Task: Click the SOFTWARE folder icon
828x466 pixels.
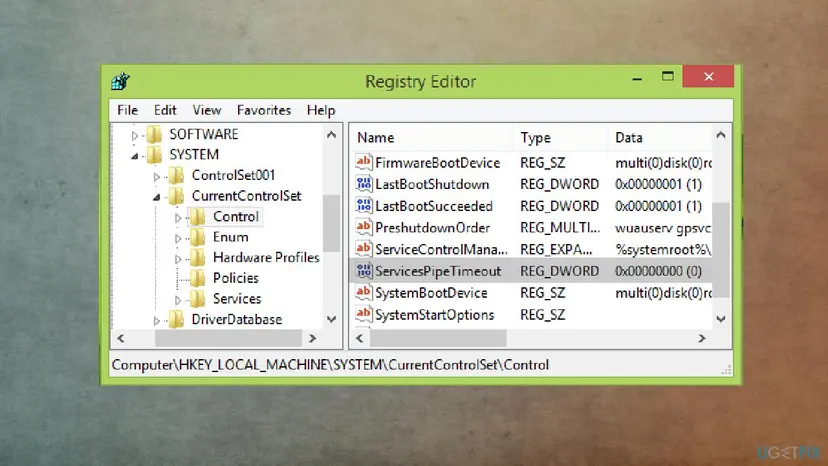Action: [x=154, y=134]
